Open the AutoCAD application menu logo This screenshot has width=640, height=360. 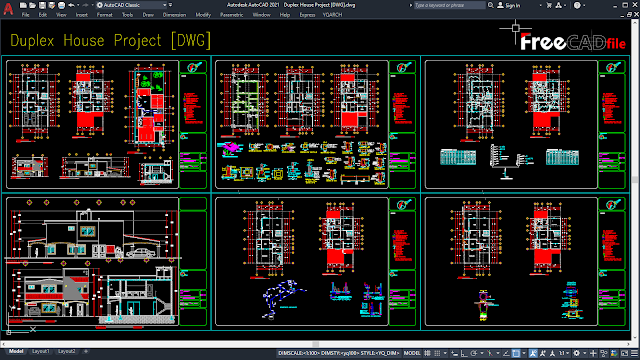click(x=8, y=9)
